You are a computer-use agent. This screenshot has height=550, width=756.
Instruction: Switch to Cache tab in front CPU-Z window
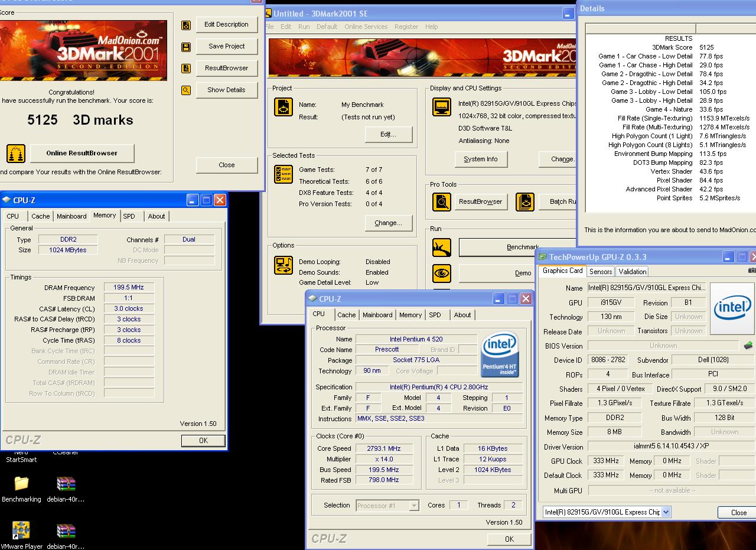coord(346,315)
